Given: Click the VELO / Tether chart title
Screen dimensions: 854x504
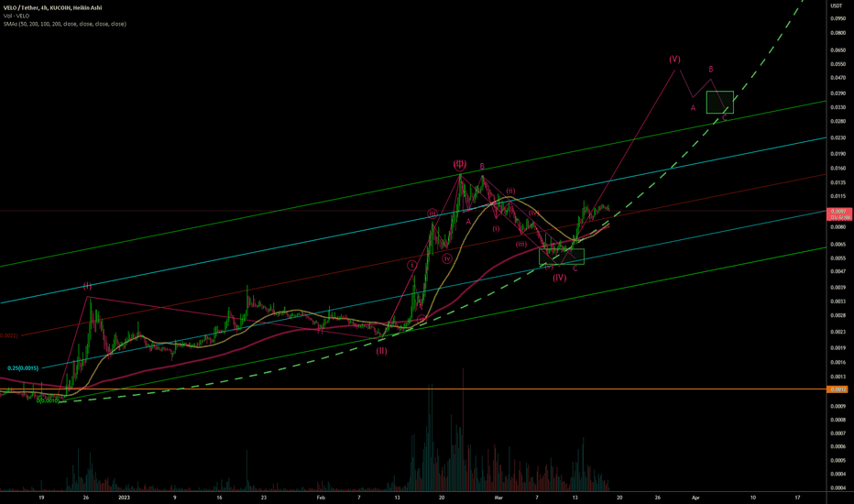Looking at the screenshot, I should (52, 7).
